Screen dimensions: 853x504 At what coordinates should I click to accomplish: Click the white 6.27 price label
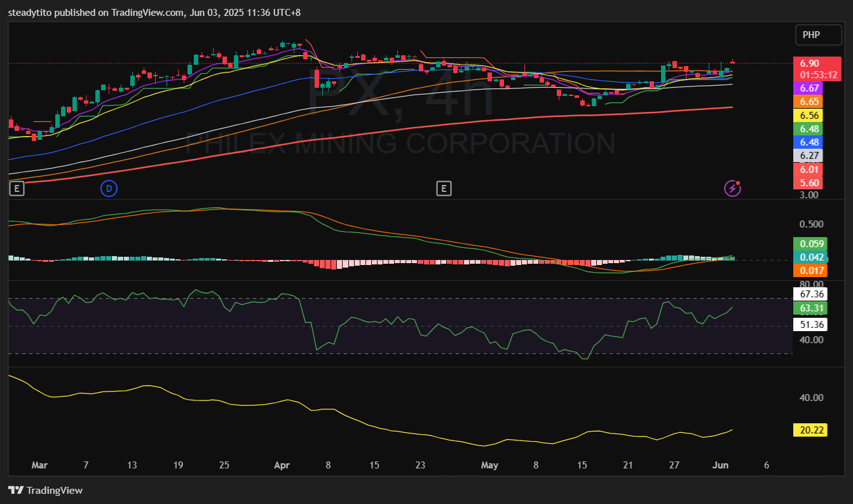tap(809, 156)
